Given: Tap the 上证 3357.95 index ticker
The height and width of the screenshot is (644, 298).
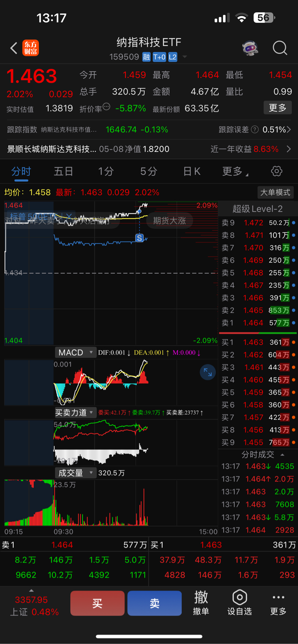Looking at the screenshot, I should 34,606.
